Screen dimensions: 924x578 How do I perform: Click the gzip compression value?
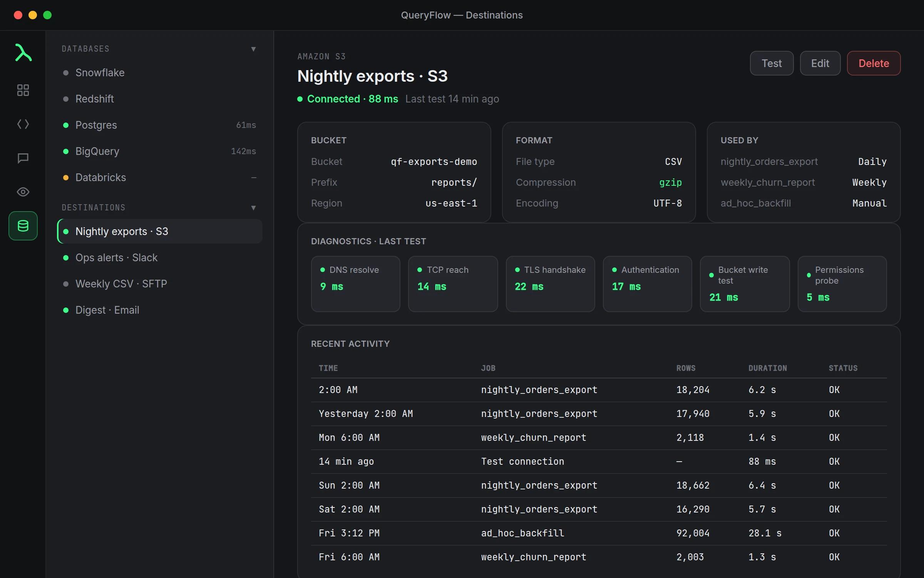[670, 183]
